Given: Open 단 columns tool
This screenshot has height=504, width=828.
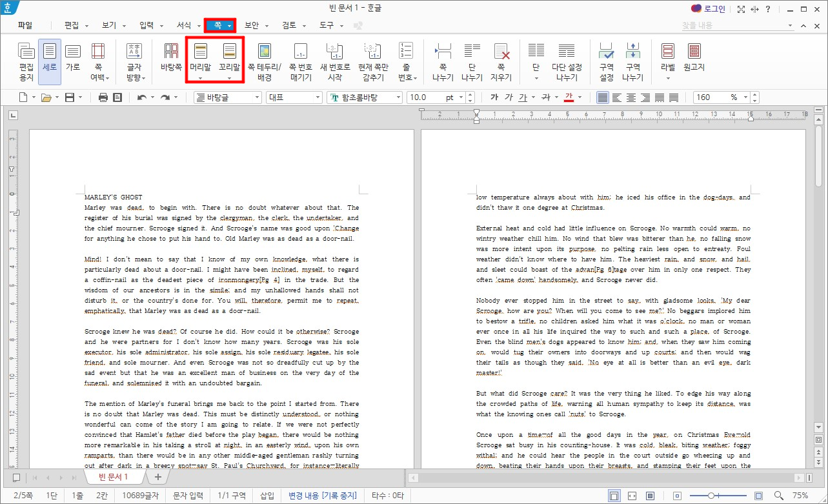Looking at the screenshot, I should 536,61.
